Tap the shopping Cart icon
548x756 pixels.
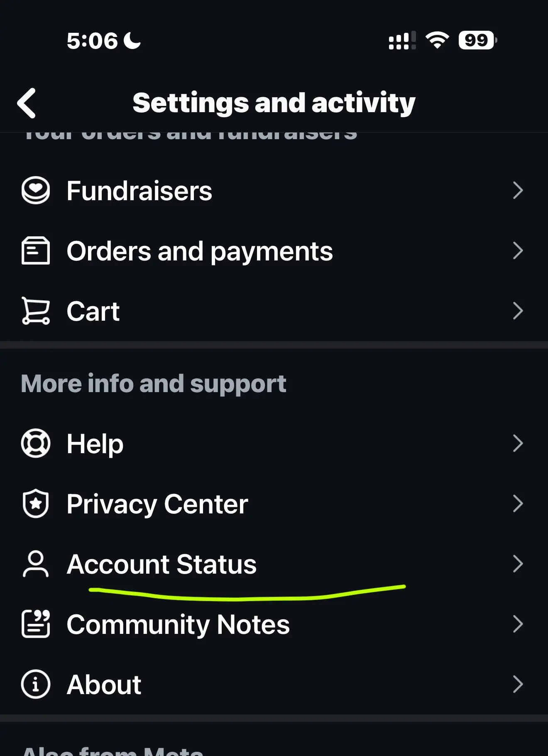click(x=36, y=311)
